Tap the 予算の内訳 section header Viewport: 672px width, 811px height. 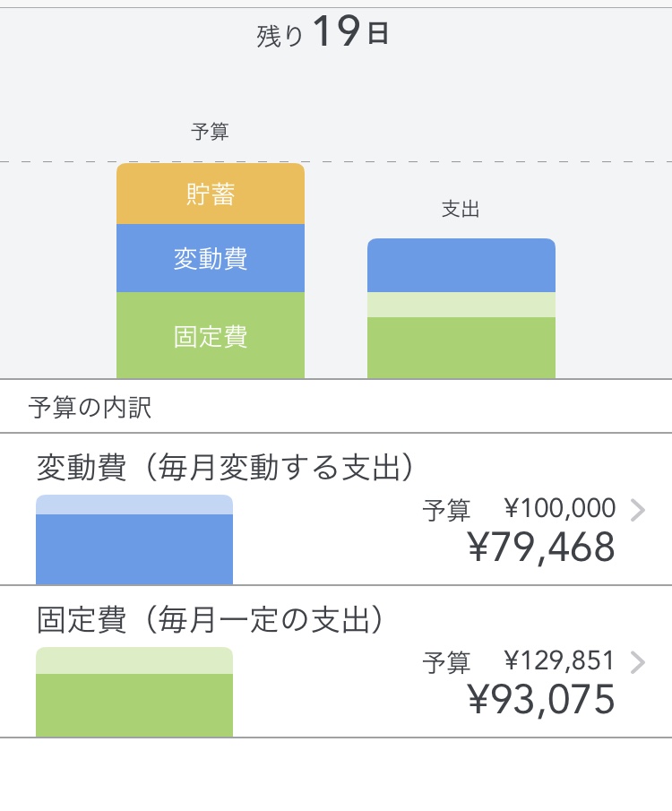(x=90, y=407)
